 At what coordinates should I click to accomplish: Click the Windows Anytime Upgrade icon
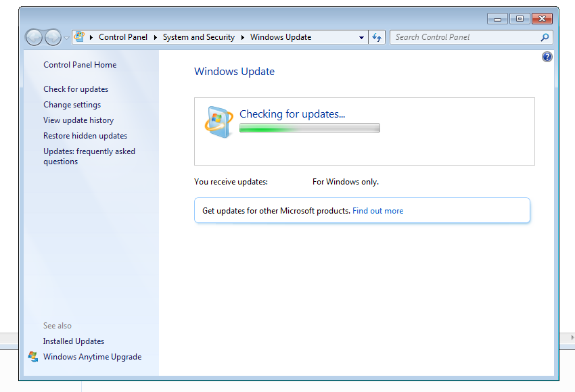pyautogui.click(x=32, y=357)
